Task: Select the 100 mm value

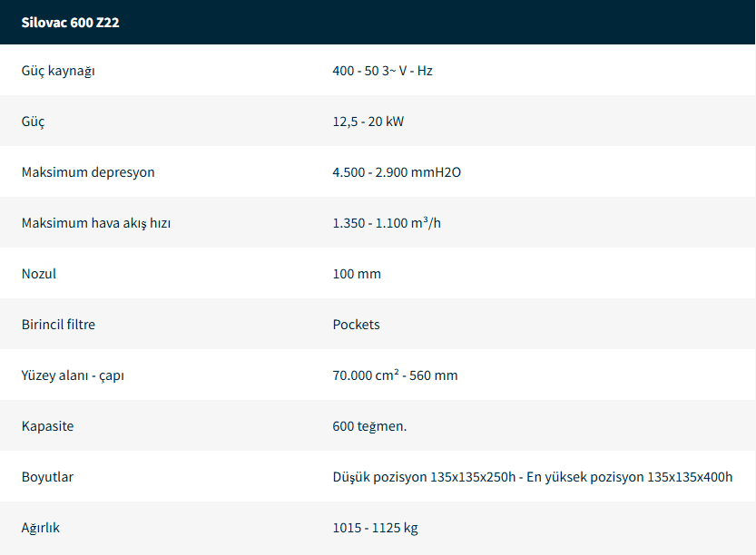Action: coord(357,274)
